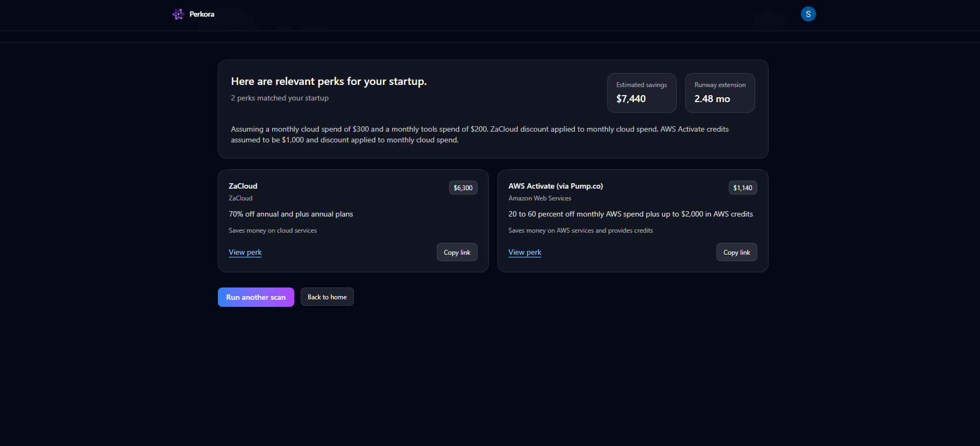Select the $1,140 savings badge
This screenshot has width=980, height=446.
[x=743, y=188]
